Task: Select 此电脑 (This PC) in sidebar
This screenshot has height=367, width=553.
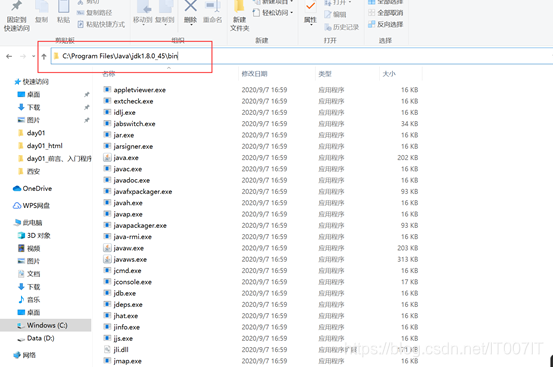Action: 28,223
